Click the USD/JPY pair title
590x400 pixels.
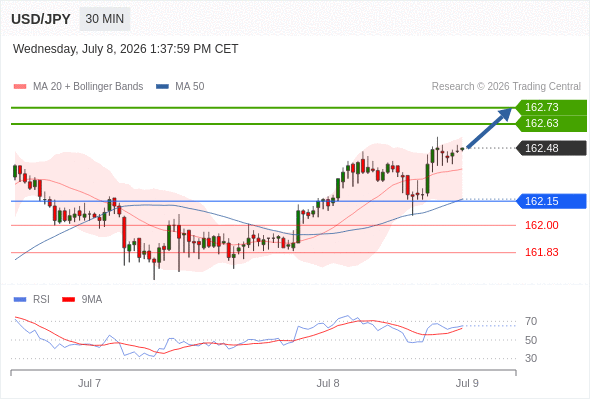point(41,19)
